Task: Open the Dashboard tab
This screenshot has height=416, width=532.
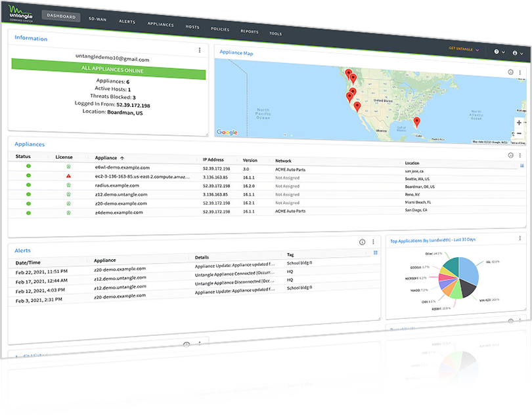Action: coord(61,16)
